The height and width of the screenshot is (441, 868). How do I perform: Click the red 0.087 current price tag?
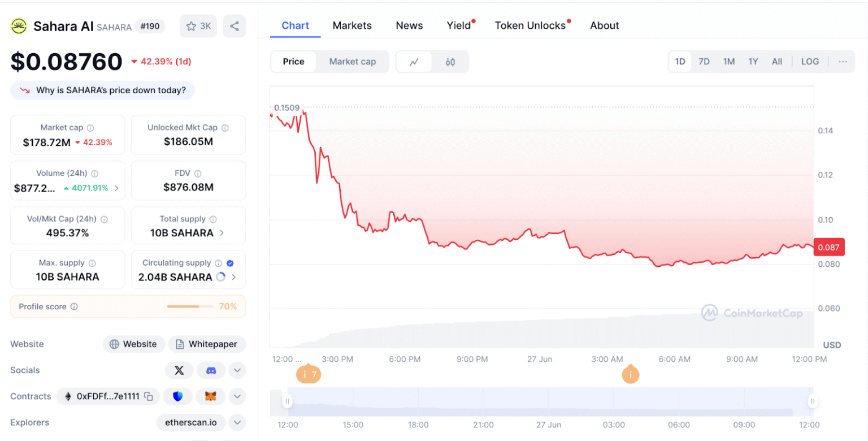pyautogui.click(x=829, y=247)
